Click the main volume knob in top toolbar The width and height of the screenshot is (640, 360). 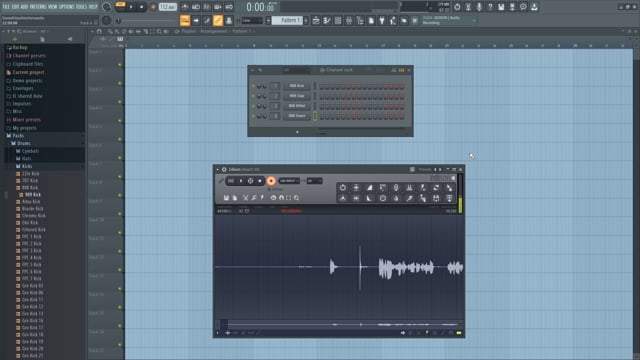click(x=106, y=7)
